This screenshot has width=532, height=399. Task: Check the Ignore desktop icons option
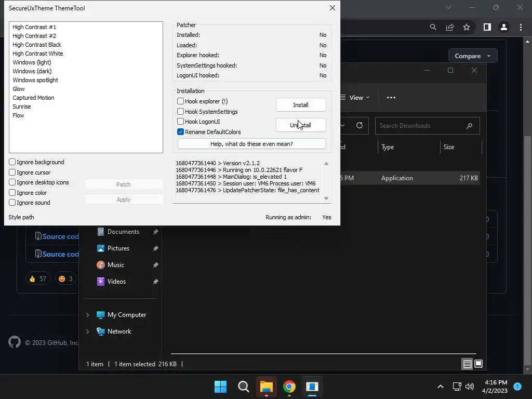click(12, 182)
